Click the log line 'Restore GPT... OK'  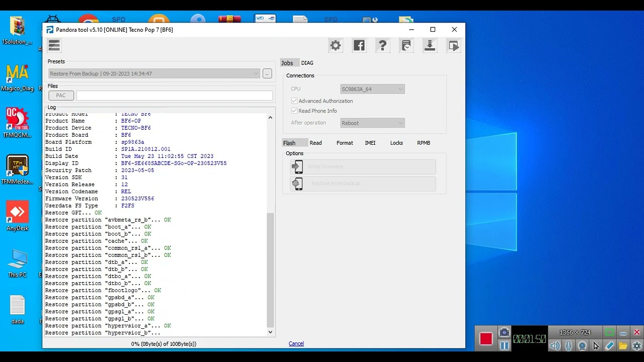coord(73,213)
